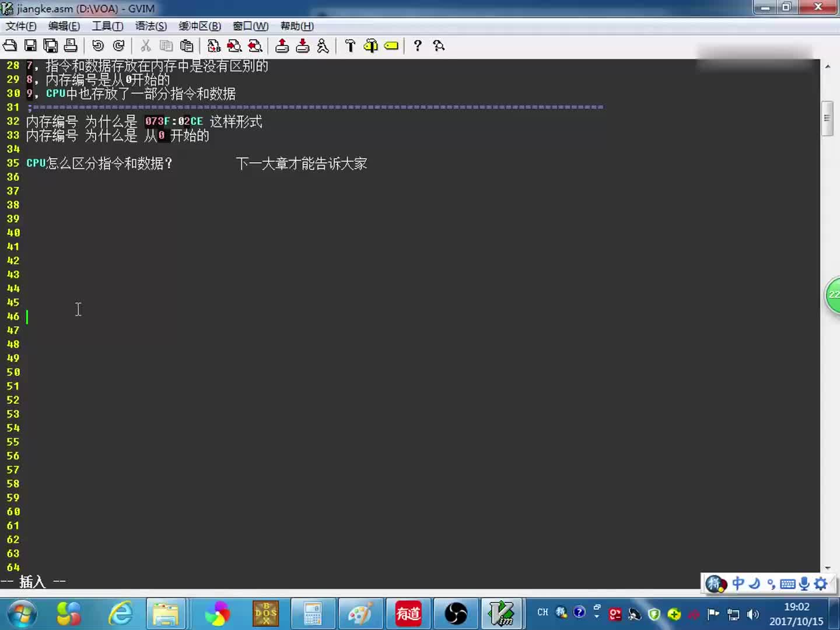Launch Internet Explorer from taskbar
Screen dimensions: 840x630
pos(121,614)
